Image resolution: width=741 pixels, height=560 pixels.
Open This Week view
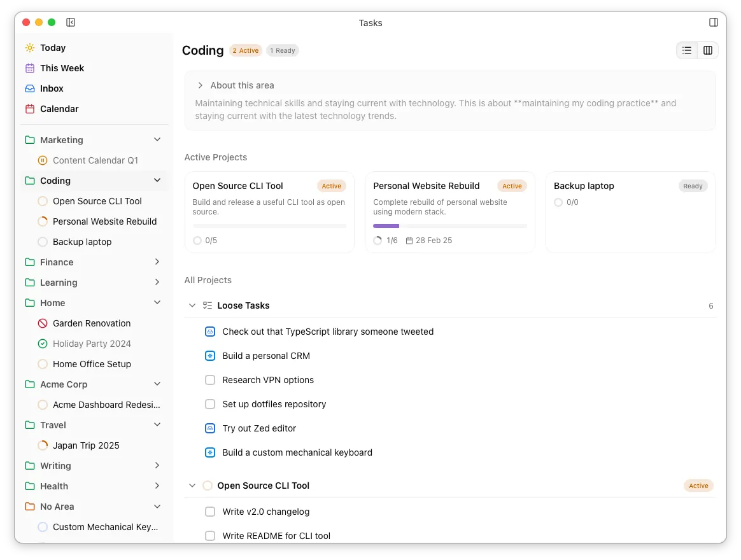click(62, 68)
